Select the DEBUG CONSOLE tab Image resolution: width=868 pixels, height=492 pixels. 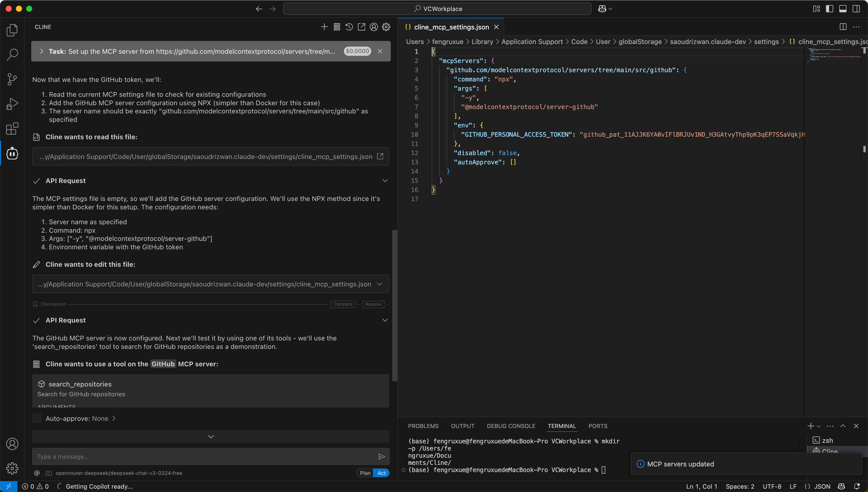[511, 426]
